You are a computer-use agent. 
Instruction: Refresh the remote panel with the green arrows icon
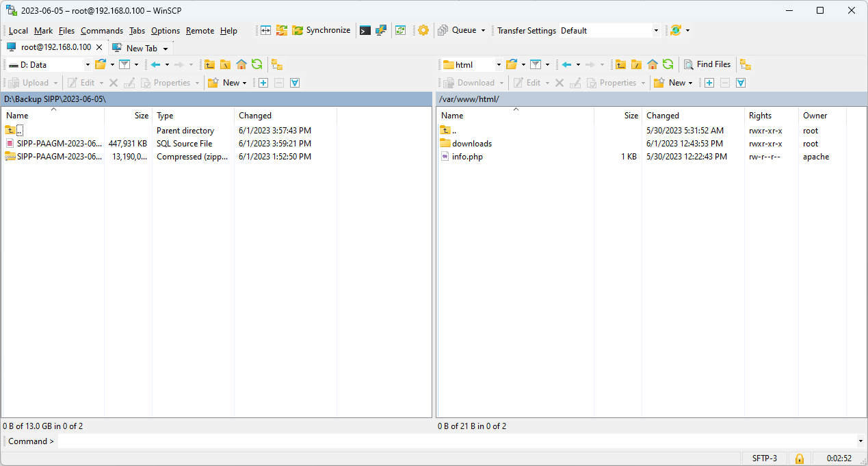click(x=668, y=64)
